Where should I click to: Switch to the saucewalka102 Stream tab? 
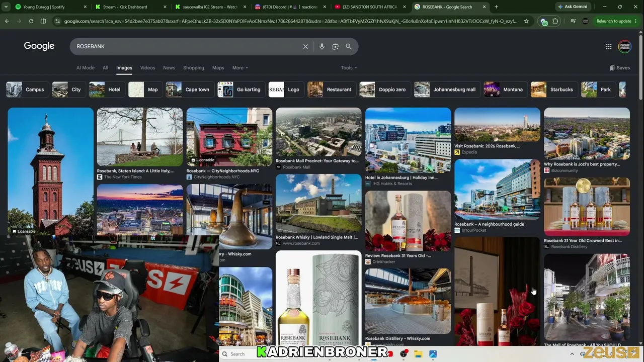[x=210, y=7]
